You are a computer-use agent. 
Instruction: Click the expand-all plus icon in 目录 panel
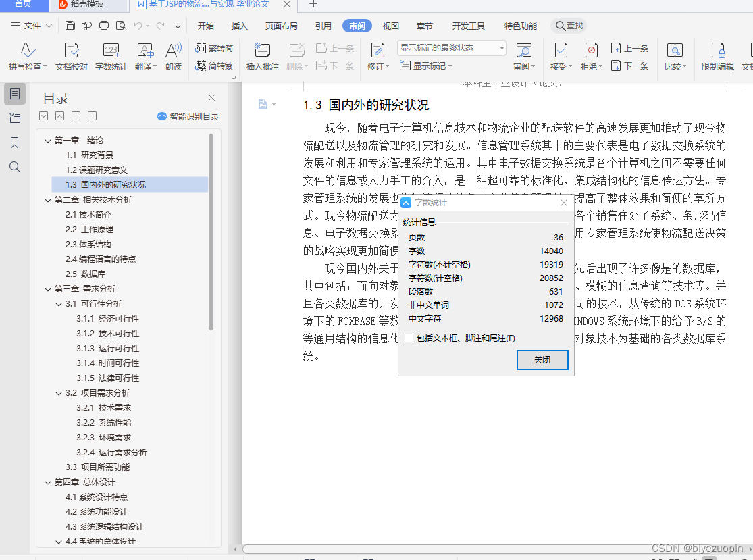(x=76, y=116)
